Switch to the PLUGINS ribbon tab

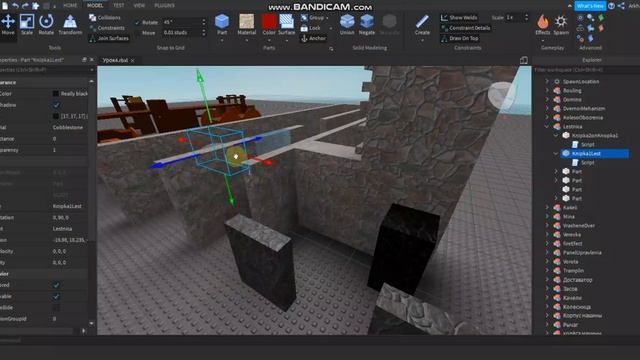click(164, 6)
